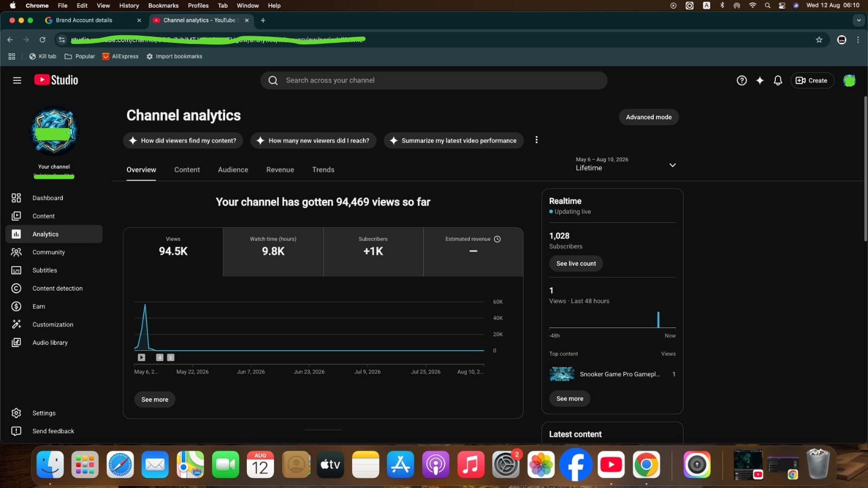Open Community in the sidebar
The height and width of the screenshot is (488, 868).
[x=54, y=252]
